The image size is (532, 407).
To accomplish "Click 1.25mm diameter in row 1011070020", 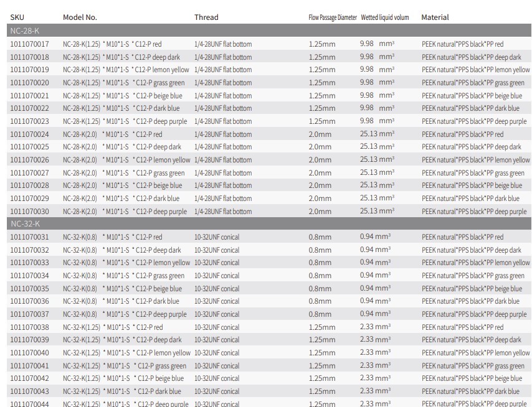I will (x=322, y=83).
